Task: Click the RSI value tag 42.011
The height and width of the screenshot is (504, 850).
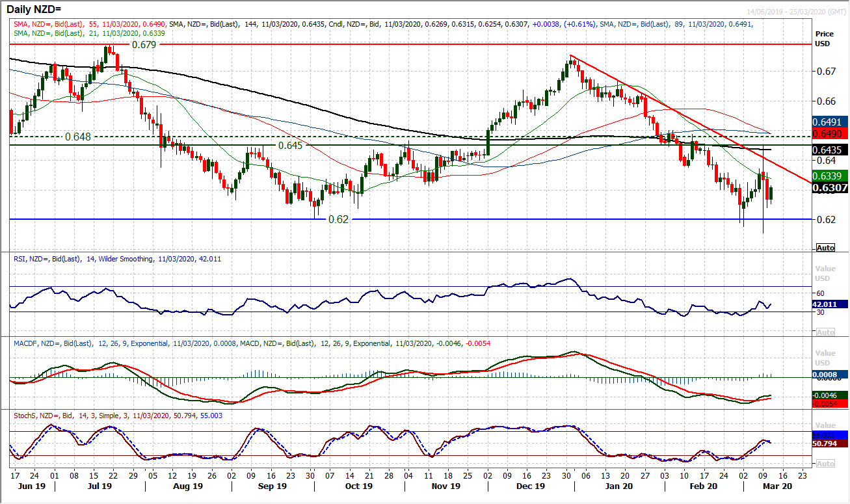Action: click(830, 304)
